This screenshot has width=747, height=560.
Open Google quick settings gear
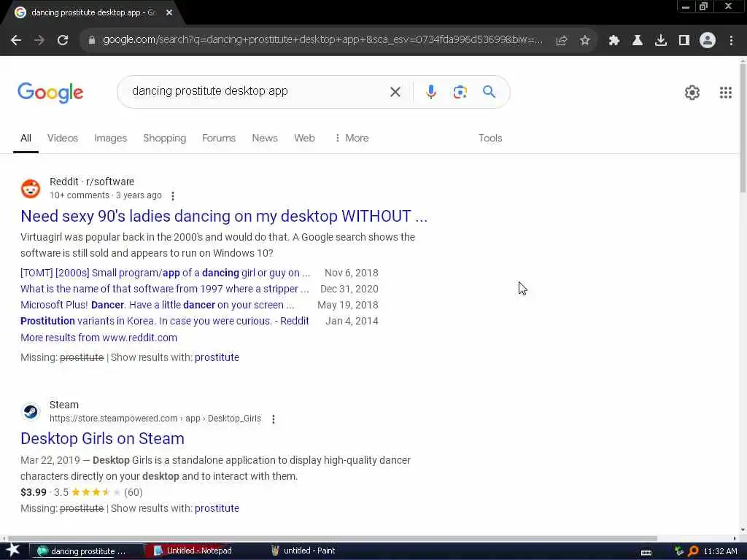[x=692, y=93]
